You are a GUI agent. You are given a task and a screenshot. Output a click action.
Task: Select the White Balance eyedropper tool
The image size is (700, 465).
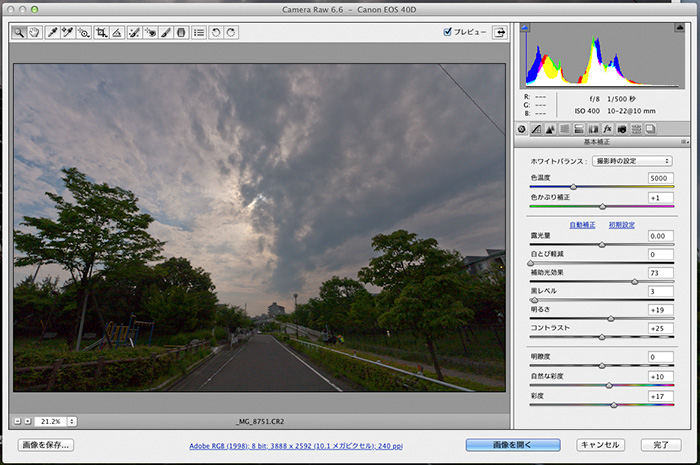[x=52, y=32]
